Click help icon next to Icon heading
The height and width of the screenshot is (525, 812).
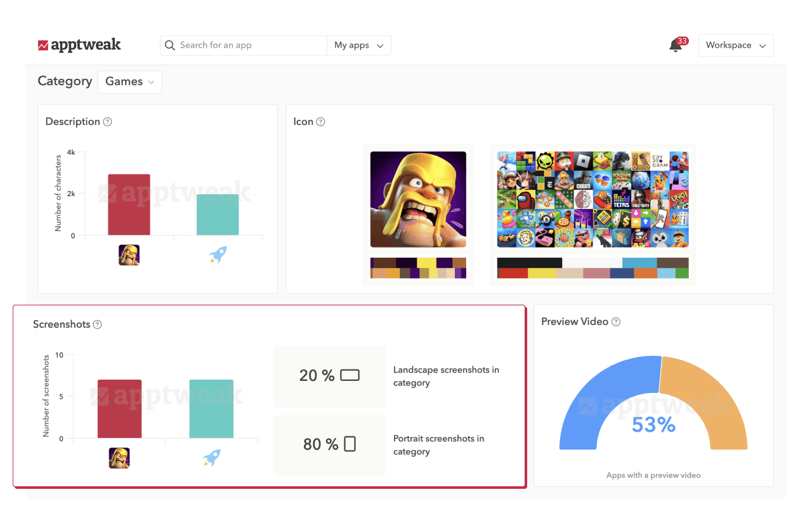tap(320, 122)
